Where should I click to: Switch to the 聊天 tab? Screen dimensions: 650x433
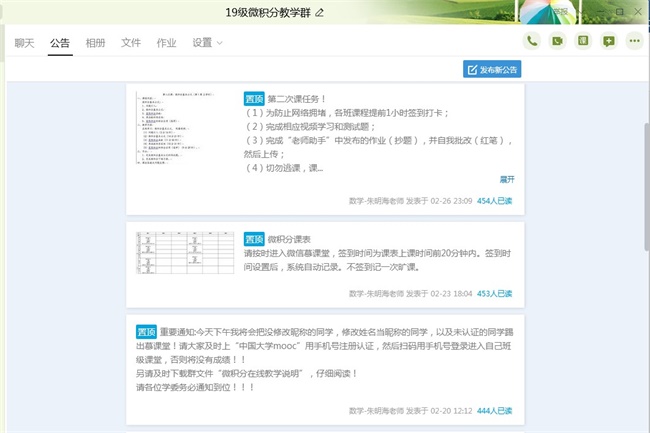tap(24, 43)
